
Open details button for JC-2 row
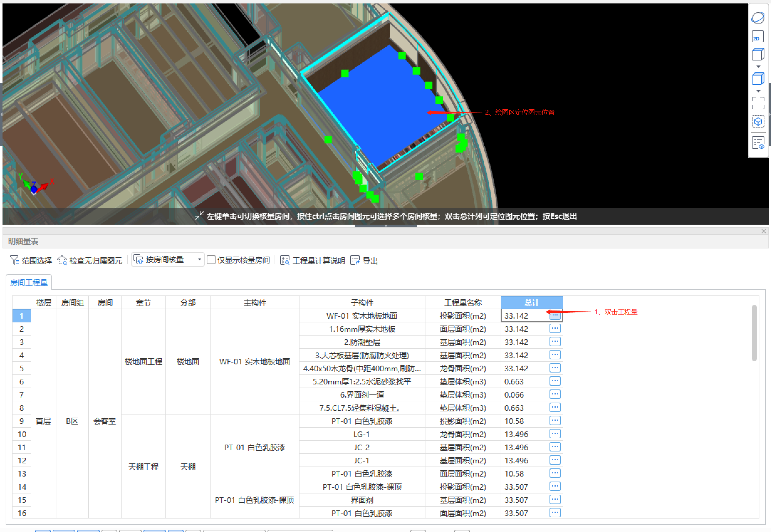pyautogui.click(x=555, y=447)
